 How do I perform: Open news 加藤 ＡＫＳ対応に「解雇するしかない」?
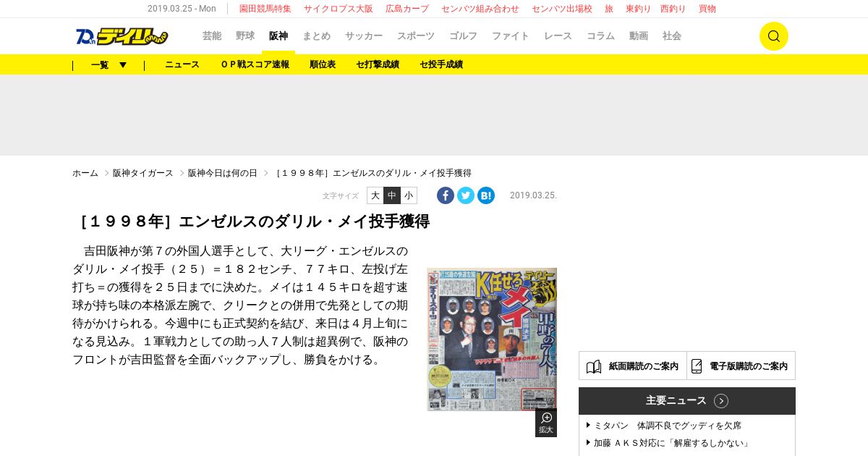tap(673, 443)
